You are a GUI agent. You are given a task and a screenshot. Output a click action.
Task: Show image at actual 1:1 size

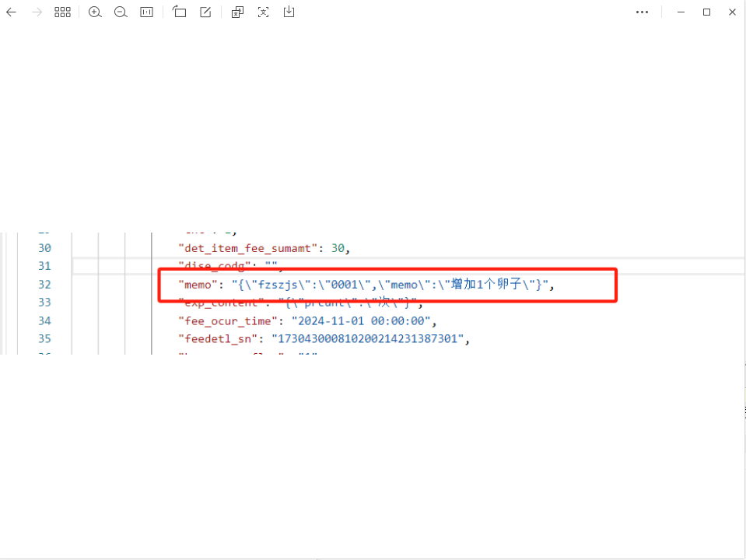pyautogui.click(x=146, y=12)
